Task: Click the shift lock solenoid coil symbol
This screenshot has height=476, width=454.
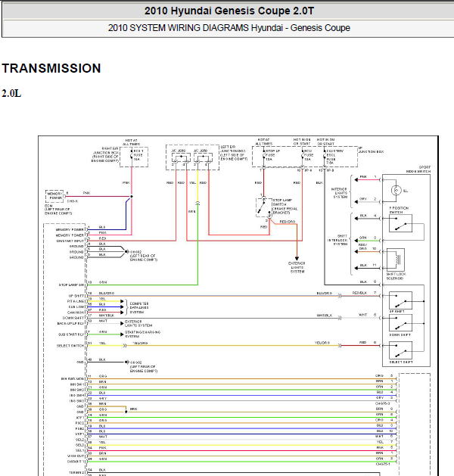Action: tap(396, 260)
